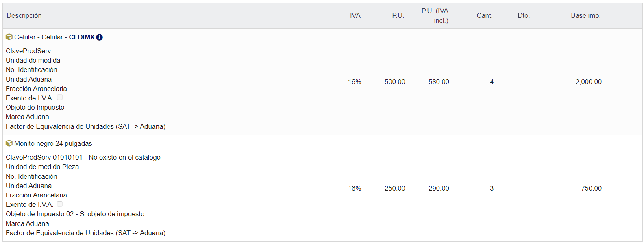The width and height of the screenshot is (644, 243).
Task: Select the 750.00 base amount
Action: pos(591,189)
